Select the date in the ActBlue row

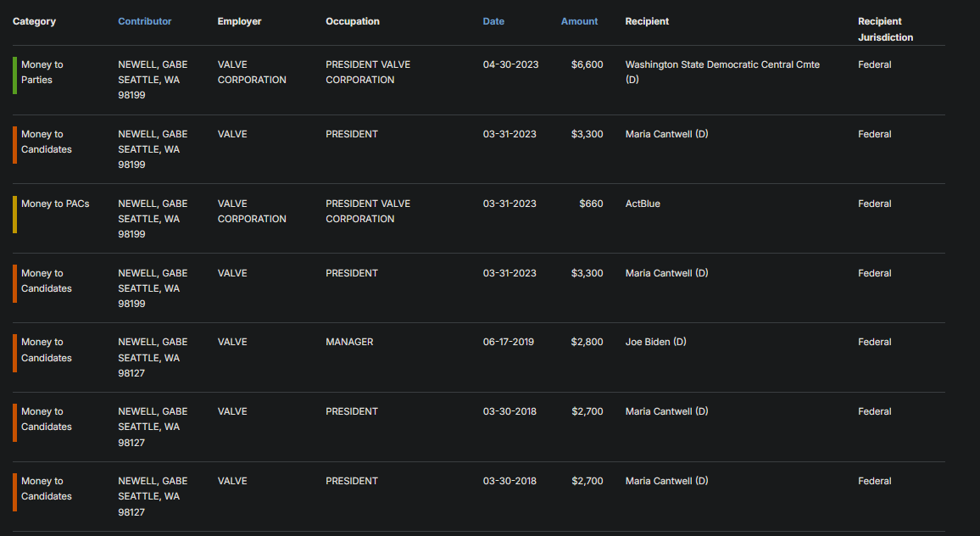tap(509, 204)
